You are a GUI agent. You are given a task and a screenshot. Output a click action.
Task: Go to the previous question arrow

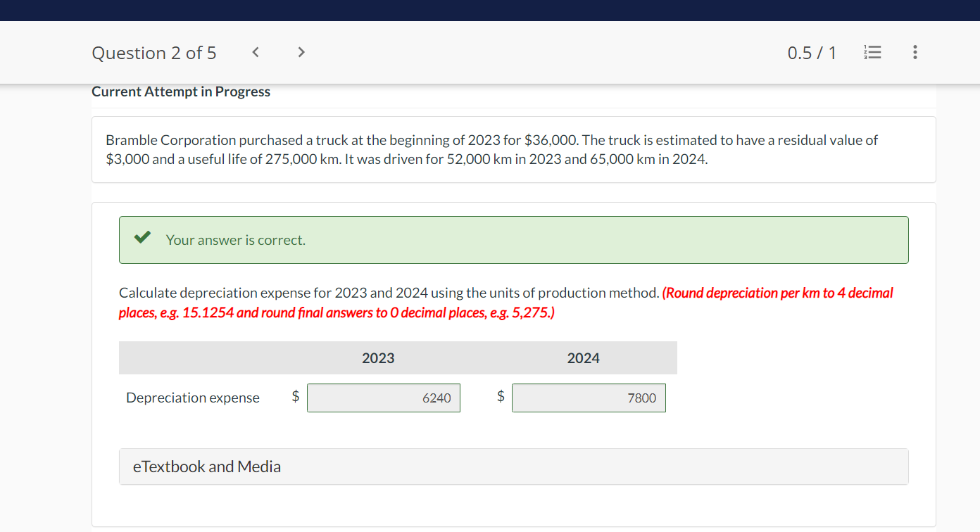point(256,52)
